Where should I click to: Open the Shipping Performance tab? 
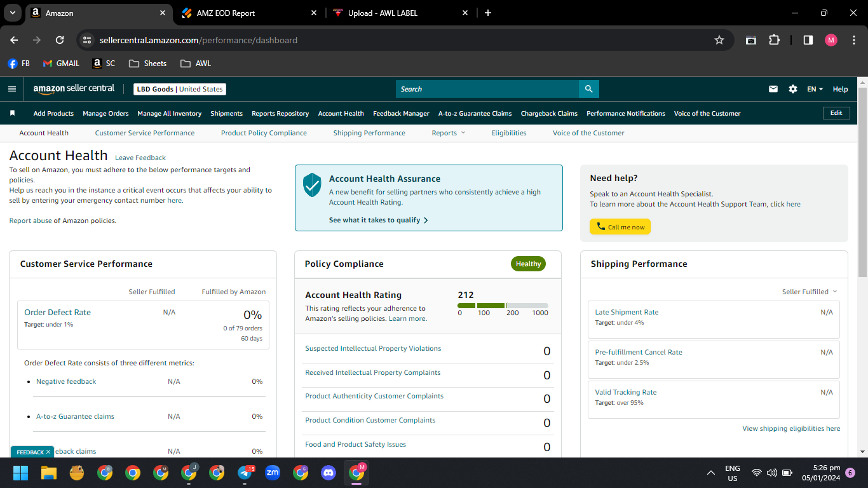pos(369,133)
